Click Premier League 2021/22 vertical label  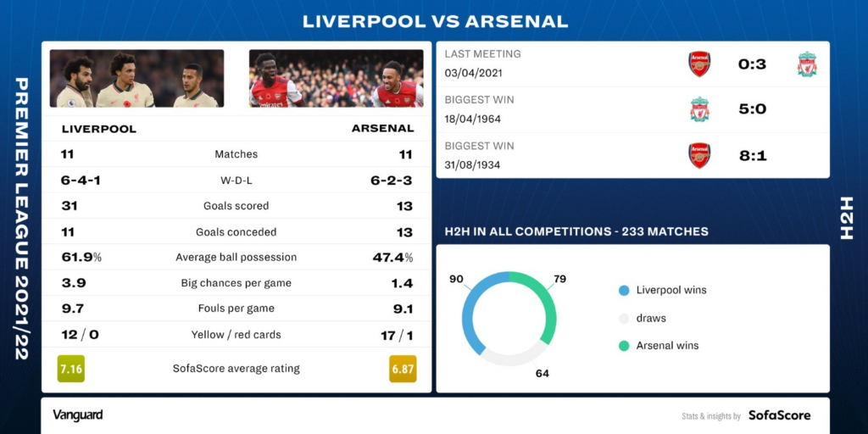coord(21,218)
